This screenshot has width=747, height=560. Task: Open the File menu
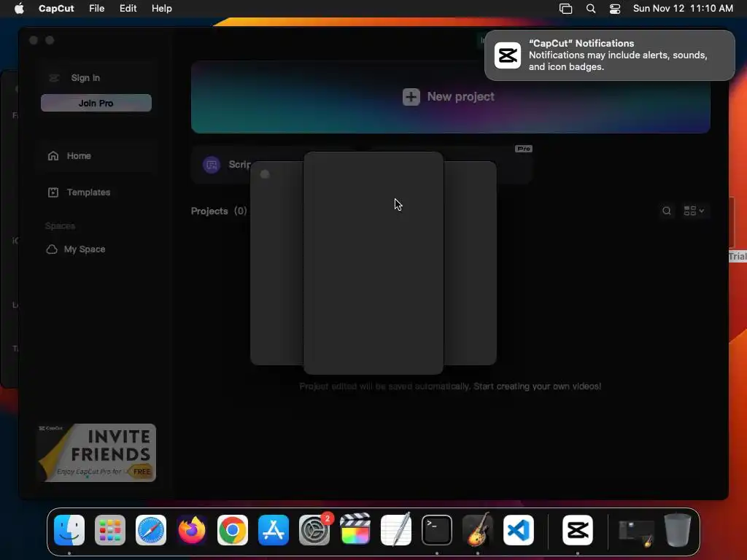coord(97,9)
